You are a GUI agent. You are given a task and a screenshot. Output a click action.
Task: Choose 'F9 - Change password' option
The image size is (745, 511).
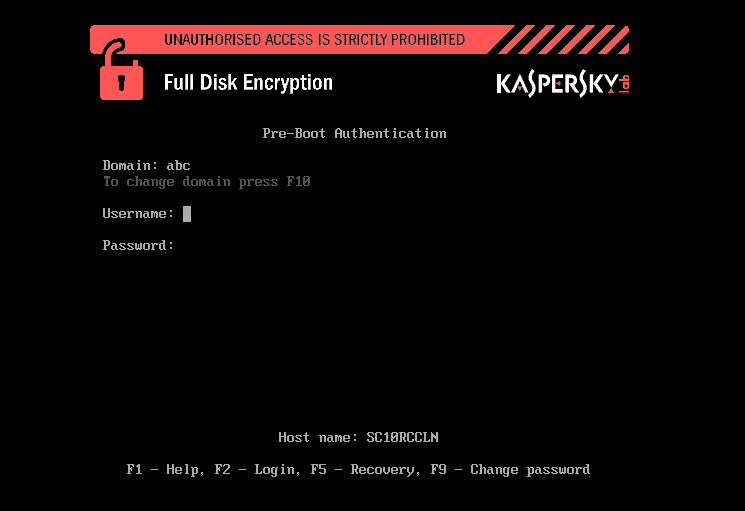click(x=510, y=469)
